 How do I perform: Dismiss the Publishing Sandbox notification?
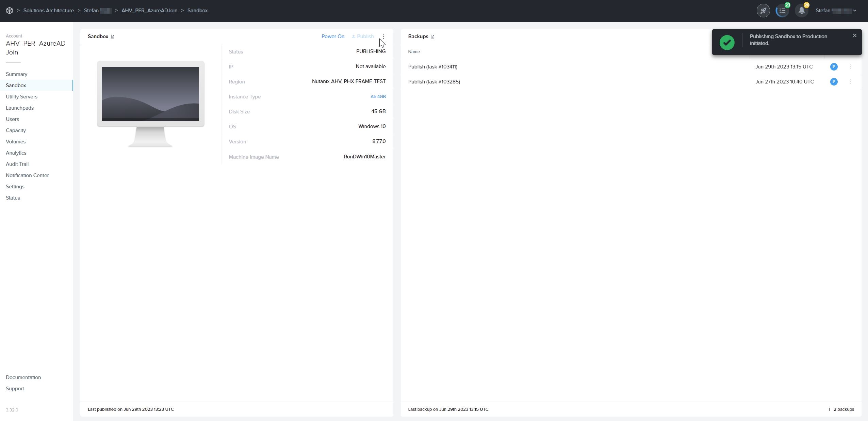tap(854, 35)
